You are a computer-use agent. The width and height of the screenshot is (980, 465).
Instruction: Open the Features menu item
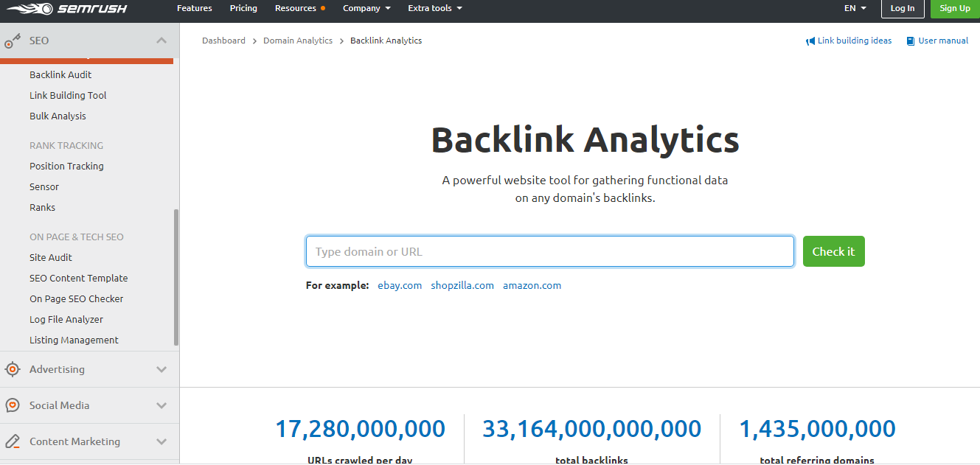point(195,8)
